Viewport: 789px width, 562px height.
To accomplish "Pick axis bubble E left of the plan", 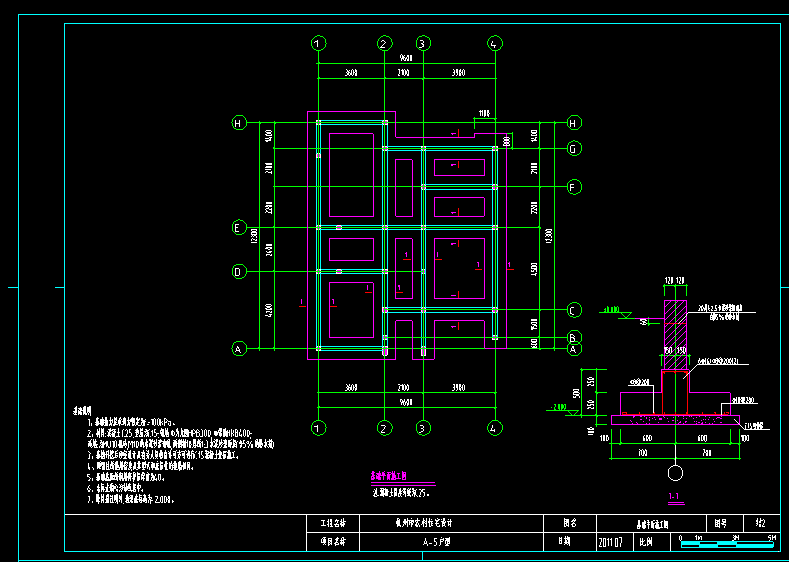I will [239, 227].
